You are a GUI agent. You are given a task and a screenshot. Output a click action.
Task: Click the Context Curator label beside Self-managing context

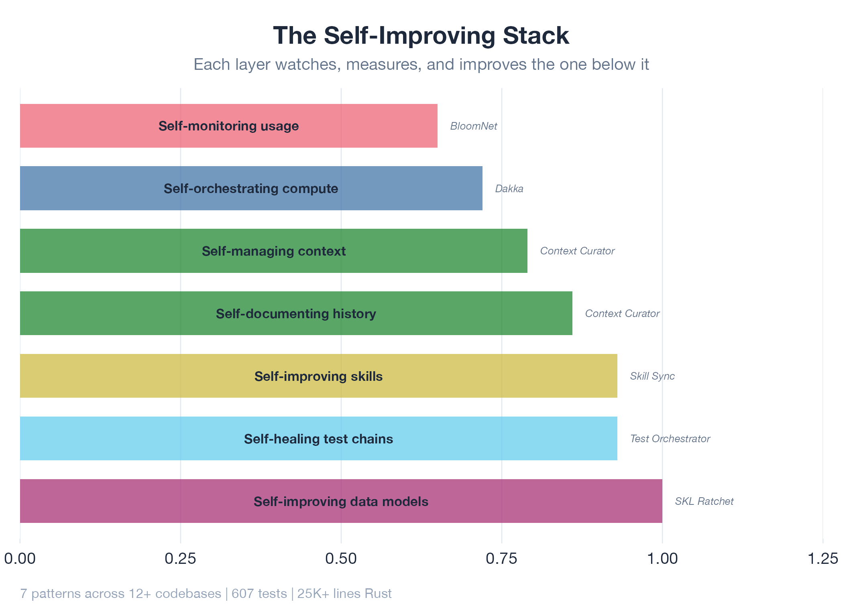point(577,251)
